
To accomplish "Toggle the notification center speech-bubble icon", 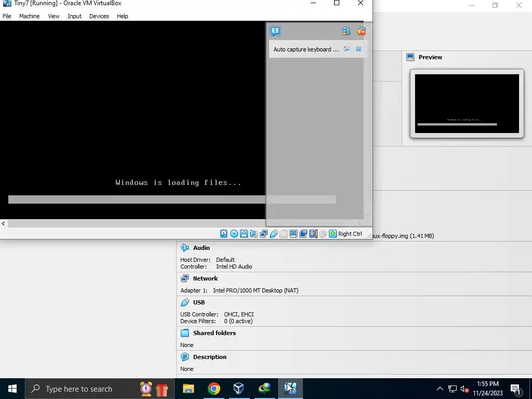I will pyautogui.click(x=275, y=31).
